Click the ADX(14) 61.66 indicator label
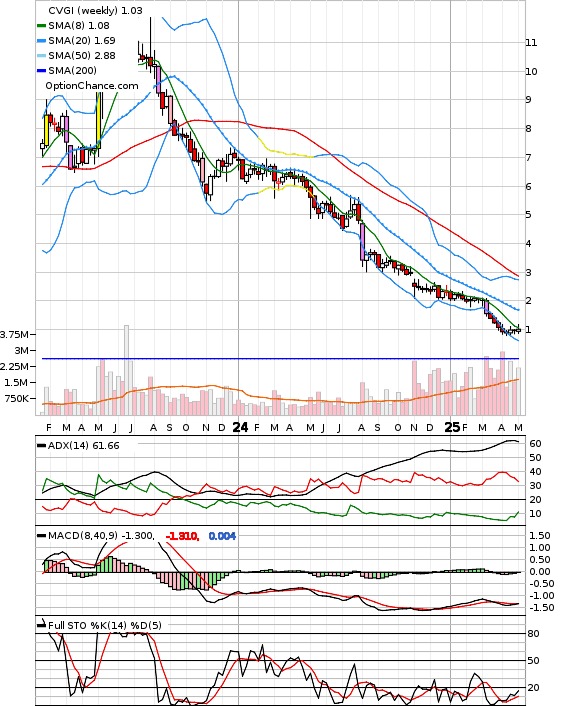Image resolution: width=566 pixels, height=706 pixels. pyautogui.click(x=84, y=446)
